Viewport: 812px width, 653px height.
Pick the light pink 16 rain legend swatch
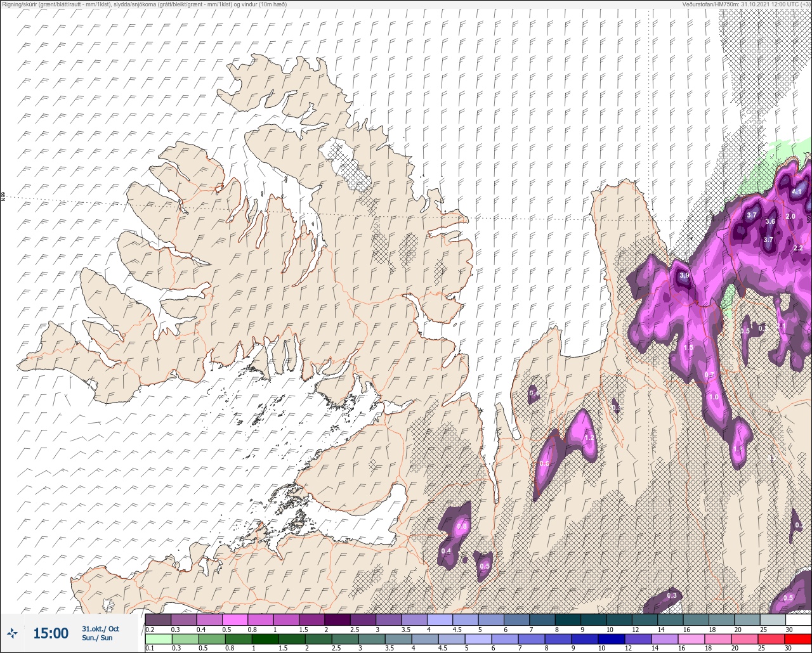[x=691, y=638]
